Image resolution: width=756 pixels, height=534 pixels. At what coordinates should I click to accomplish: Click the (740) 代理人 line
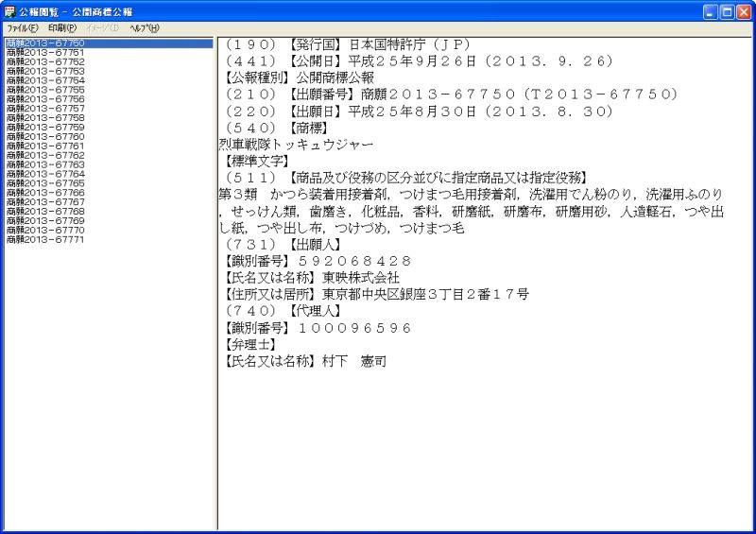click(x=283, y=311)
